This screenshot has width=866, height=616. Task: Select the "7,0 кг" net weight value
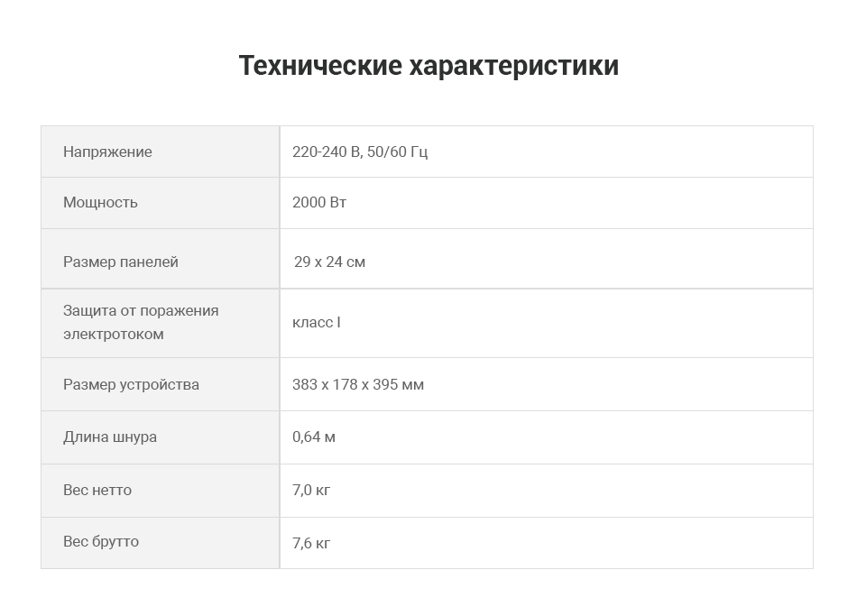click(x=311, y=490)
